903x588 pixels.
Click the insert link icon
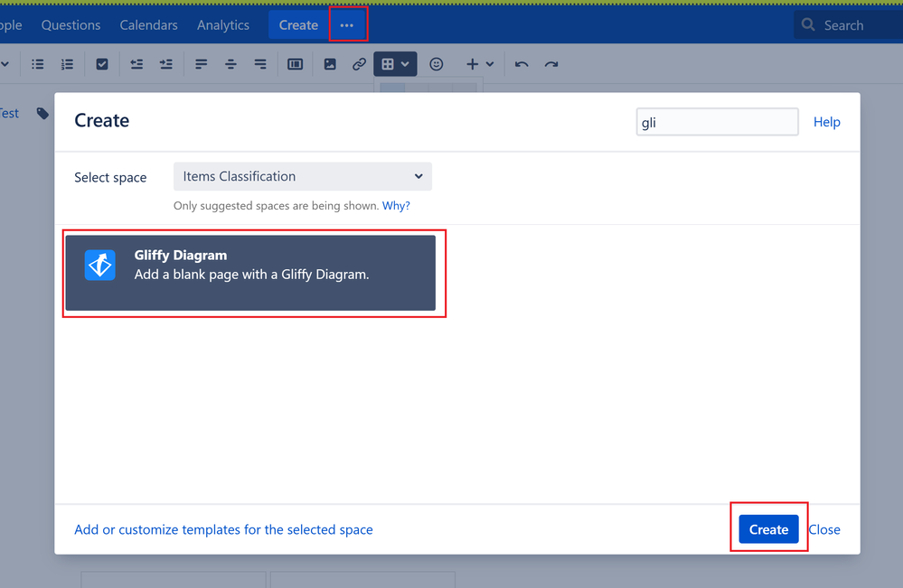click(x=360, y=64)
